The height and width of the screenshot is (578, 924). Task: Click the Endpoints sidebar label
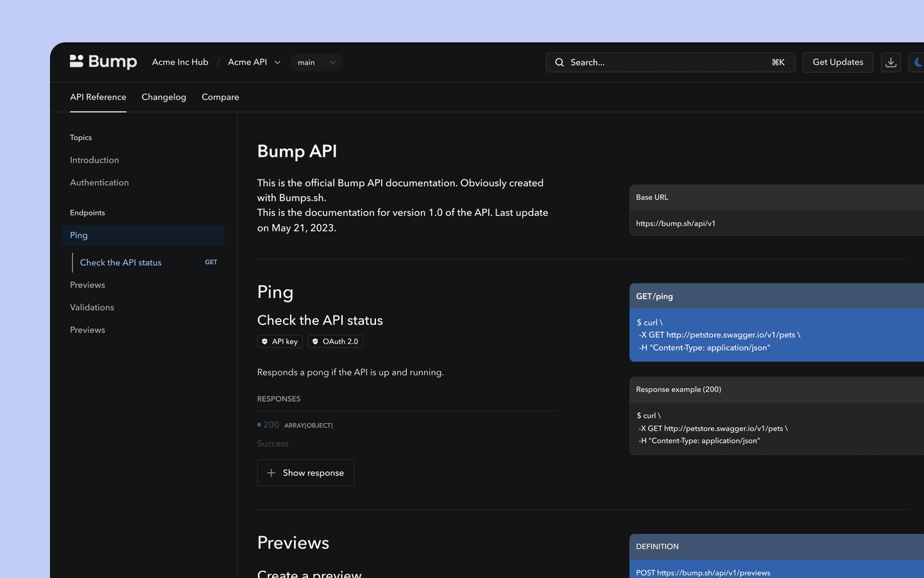pyautogui.click(x=87, y=213)
